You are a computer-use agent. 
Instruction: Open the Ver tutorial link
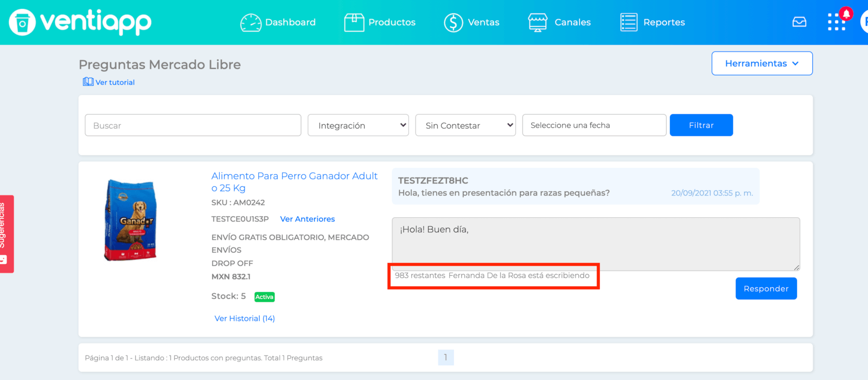click(x=115, y=83)
